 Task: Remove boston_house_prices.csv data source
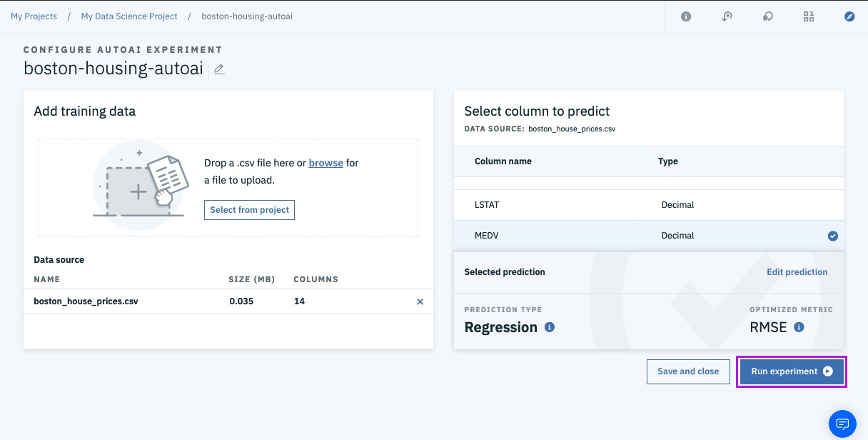click(x=420, y=301)
